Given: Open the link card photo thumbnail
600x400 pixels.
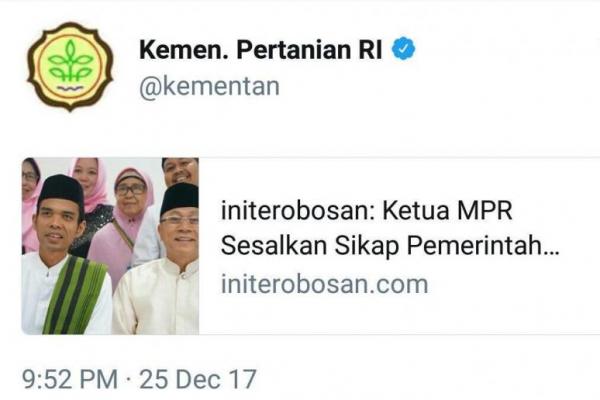Looking at the screenshot, I should [110, 246].
